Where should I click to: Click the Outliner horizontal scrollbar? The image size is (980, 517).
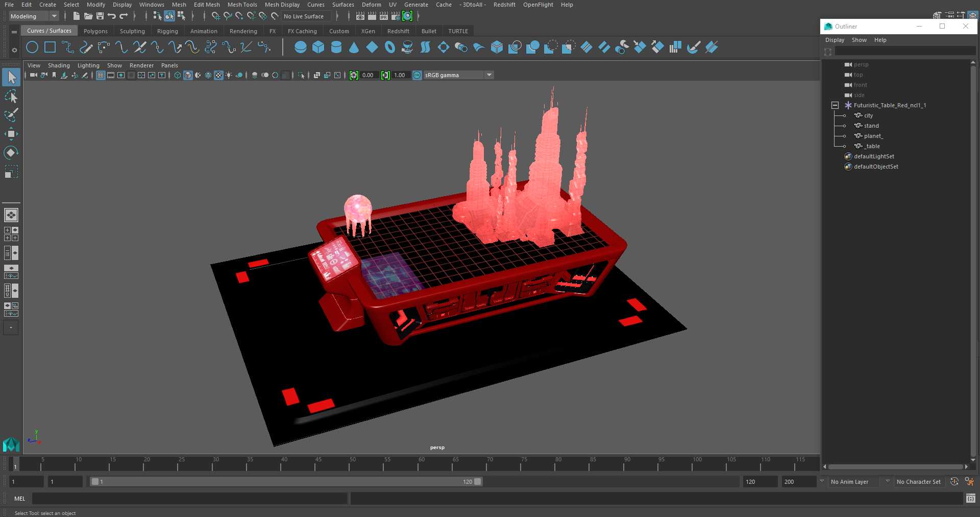point(896,466)
